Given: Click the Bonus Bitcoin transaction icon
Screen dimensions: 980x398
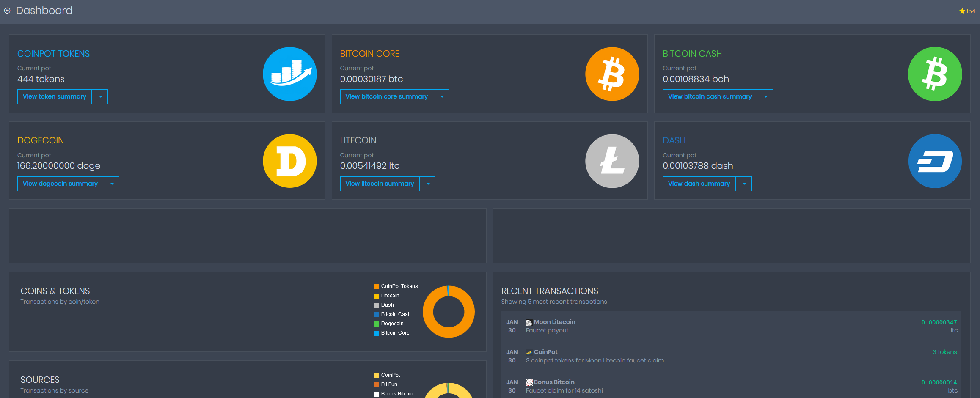Looking at the screenshot, I should click(x=529, y=382).
